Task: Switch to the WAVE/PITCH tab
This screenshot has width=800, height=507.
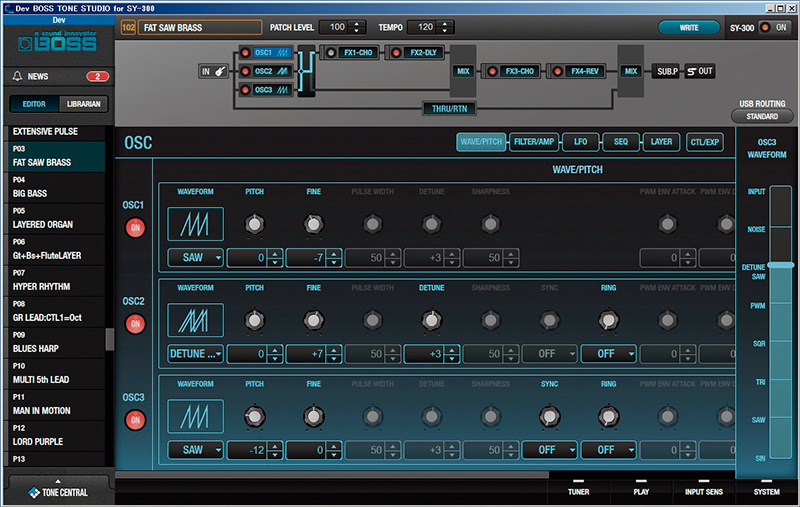Action: click(x=481, y=142)
